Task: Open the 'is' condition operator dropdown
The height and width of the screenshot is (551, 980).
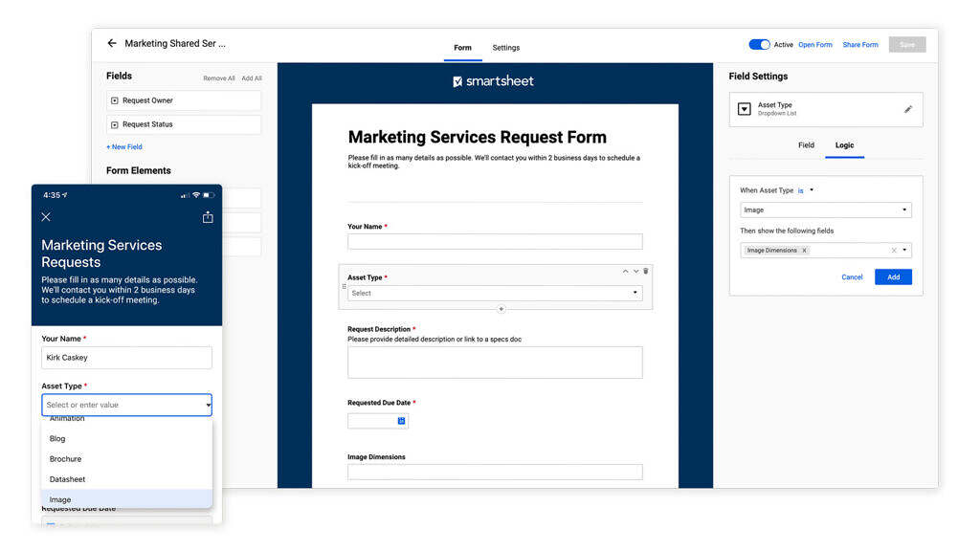Action: 806,190
